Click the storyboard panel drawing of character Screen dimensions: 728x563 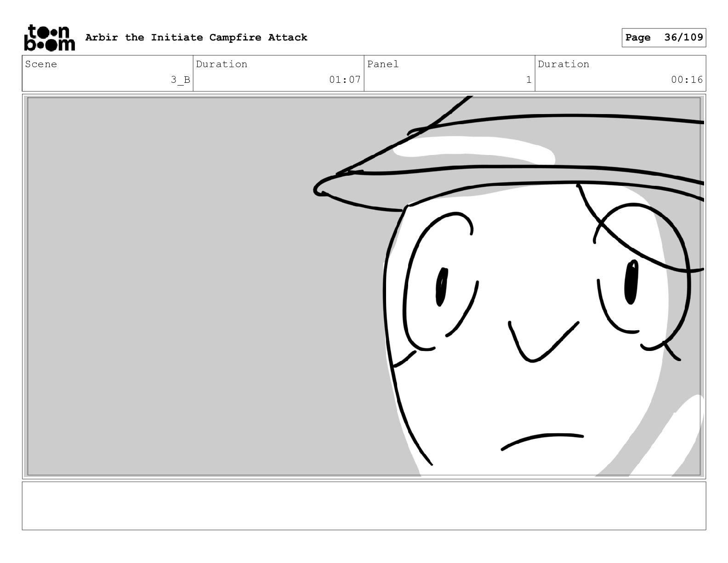tap(364, 287)
